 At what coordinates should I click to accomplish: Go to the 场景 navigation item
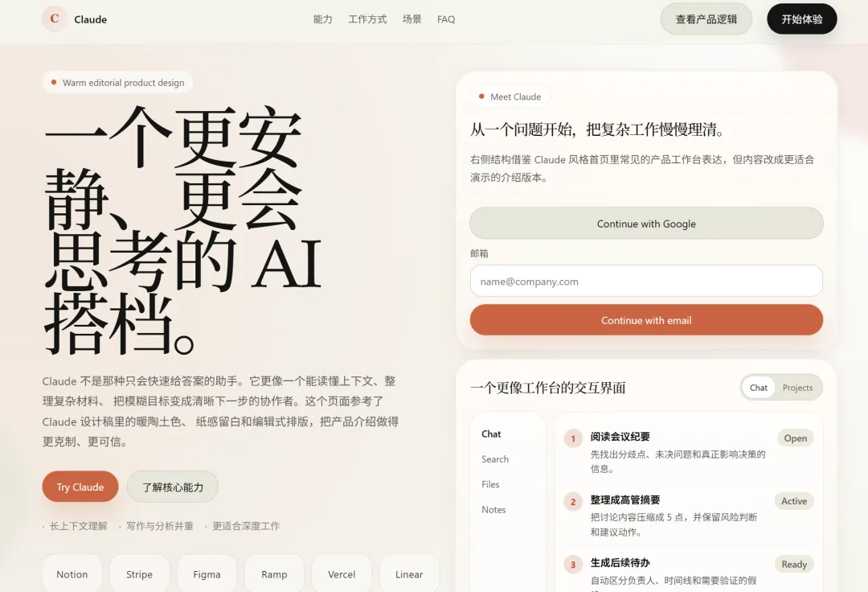[411, 19]
